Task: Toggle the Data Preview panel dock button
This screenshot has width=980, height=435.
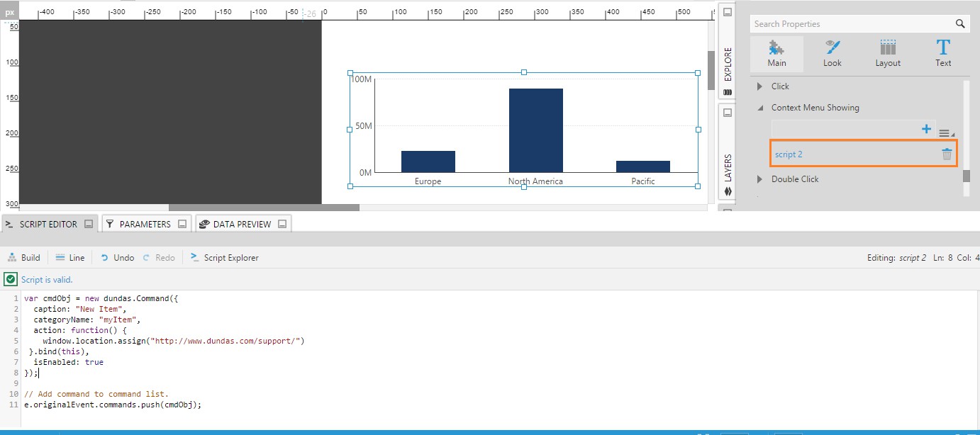Action: click(282, 224)
